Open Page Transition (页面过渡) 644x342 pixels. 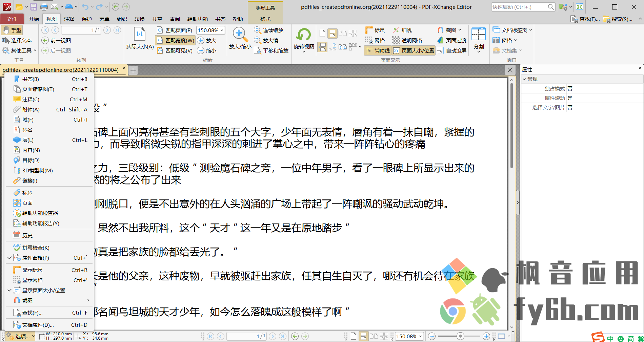pos(452,40)
